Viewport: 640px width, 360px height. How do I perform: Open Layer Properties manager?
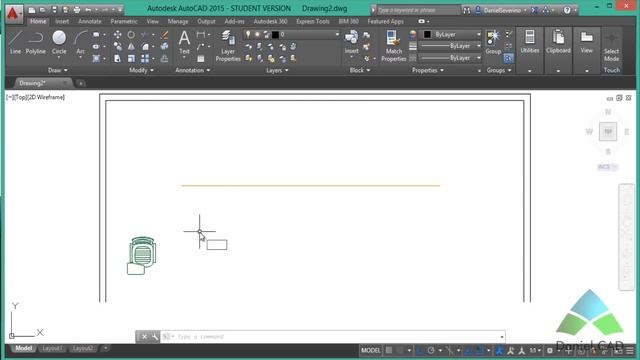(x=228, y=46)
